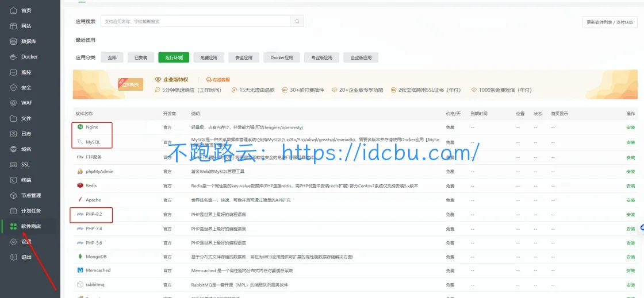Click the 到期时间 column header
The image size is (644, 298).
tap(479, 114)
